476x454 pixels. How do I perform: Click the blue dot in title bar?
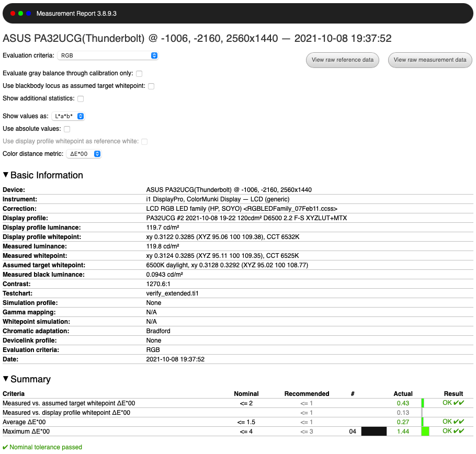[28, 13]
